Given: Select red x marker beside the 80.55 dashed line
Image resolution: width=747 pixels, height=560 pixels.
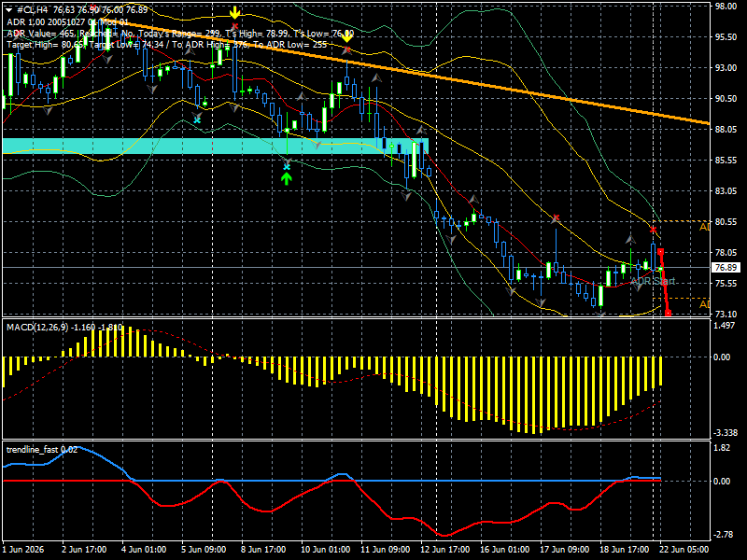Looking at the screenshot, I should (653, 230).
